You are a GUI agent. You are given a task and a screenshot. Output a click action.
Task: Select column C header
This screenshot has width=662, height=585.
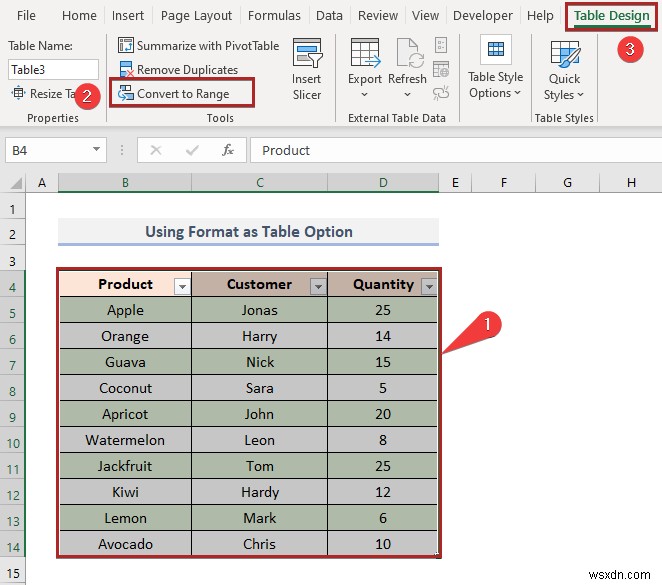tap(260, 183)
